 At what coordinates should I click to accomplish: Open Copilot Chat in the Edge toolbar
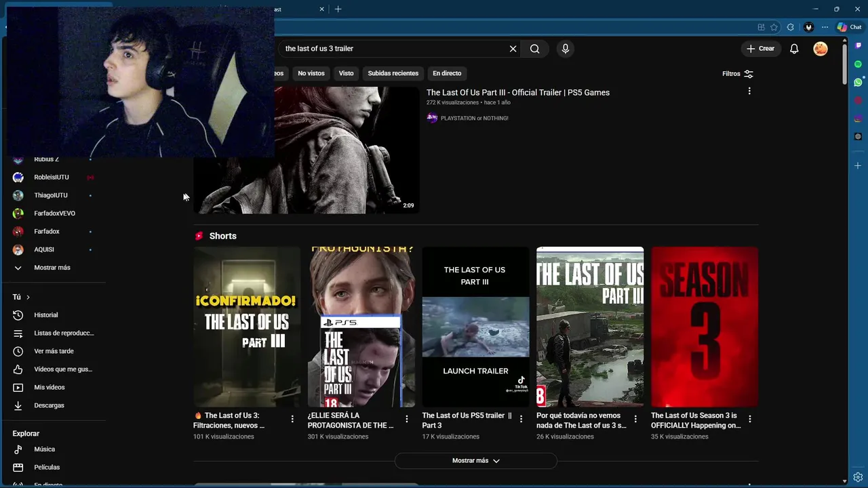pos(849,27)
